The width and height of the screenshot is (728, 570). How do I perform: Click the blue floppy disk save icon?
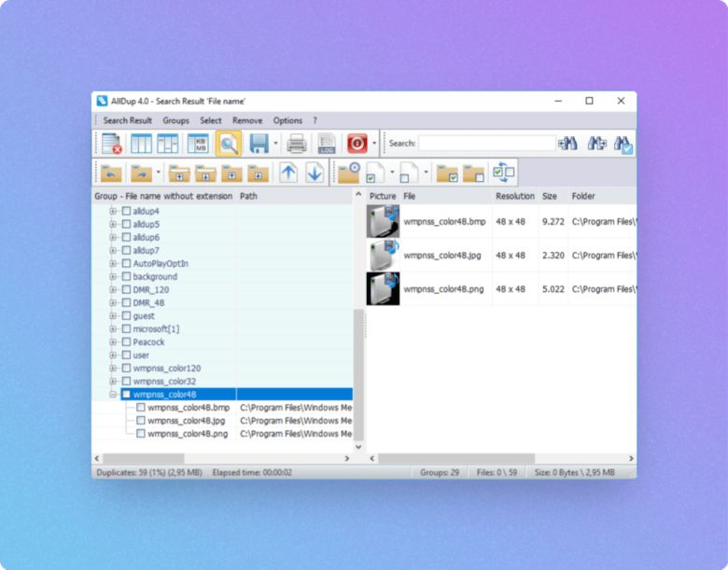[259, 144]
